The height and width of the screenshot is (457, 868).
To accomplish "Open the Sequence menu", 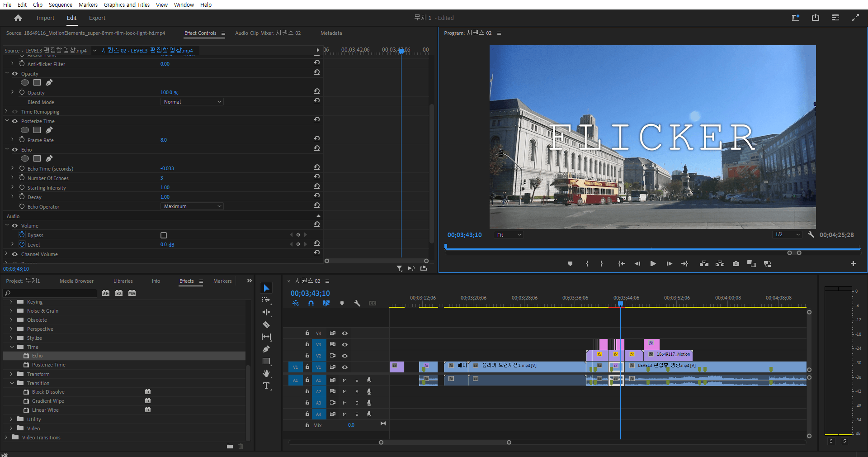I will (61, 5).
